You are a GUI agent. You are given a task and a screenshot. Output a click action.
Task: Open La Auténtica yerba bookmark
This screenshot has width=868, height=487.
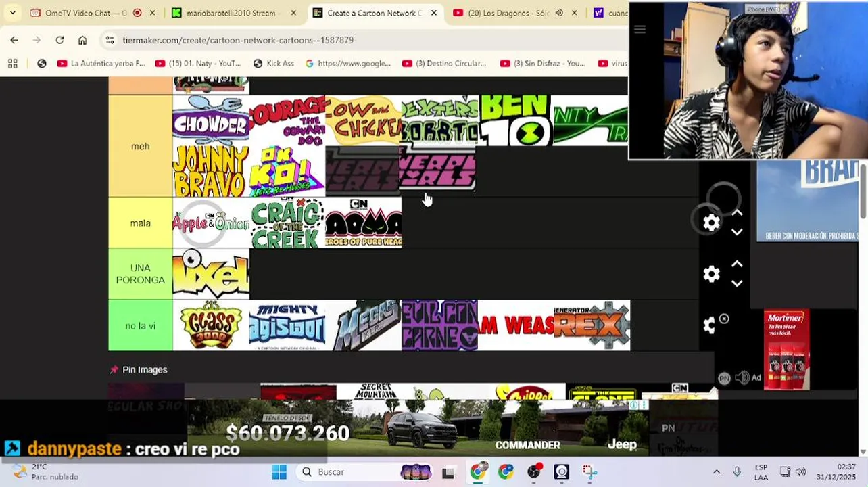pos(101,63)
